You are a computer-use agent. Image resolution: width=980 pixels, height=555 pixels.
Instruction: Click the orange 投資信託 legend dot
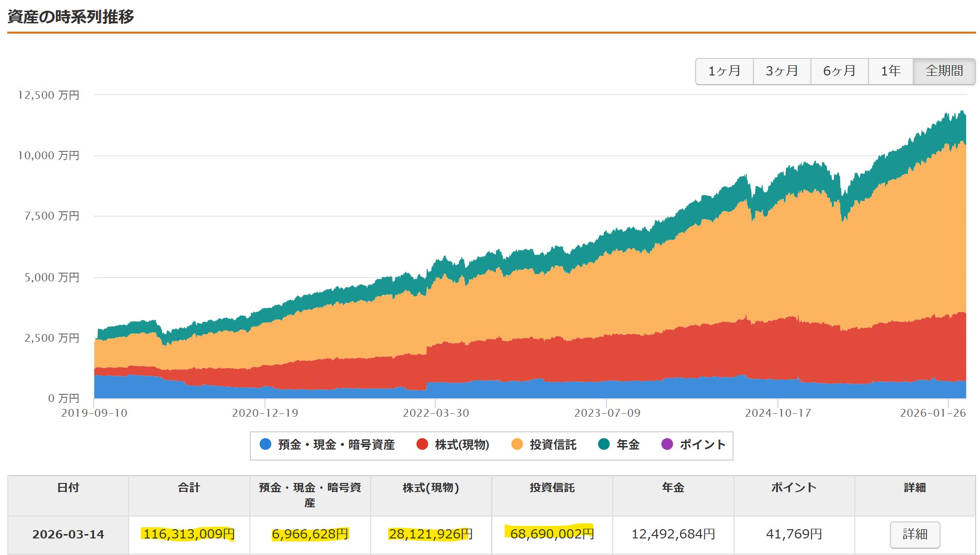(x=517, y=444)
